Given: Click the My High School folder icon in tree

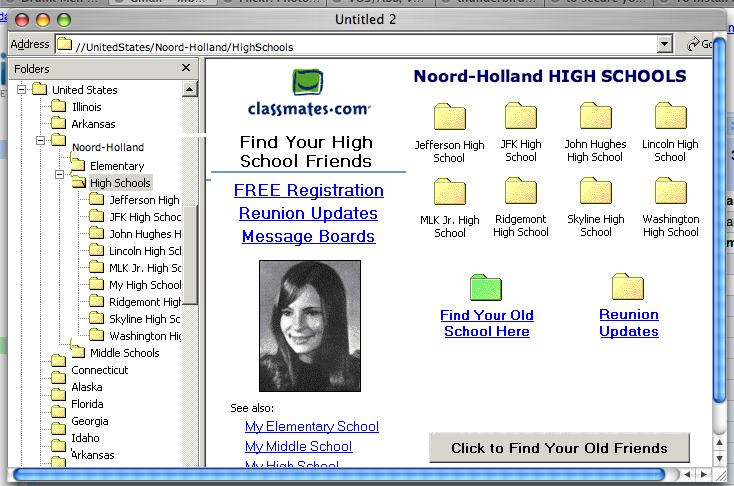Looking at the screenshot, I should (96, 284).
